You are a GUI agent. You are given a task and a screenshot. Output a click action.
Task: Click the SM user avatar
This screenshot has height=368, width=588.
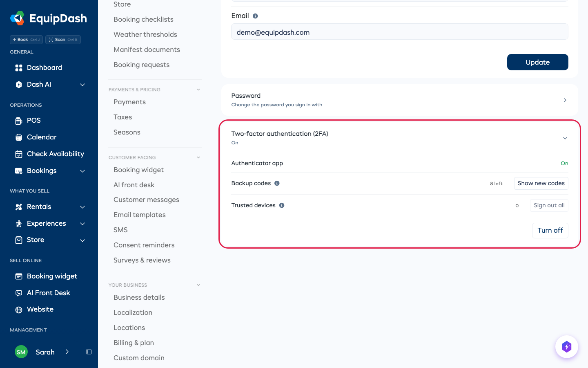pyautogui.click(x=21, y=352)
